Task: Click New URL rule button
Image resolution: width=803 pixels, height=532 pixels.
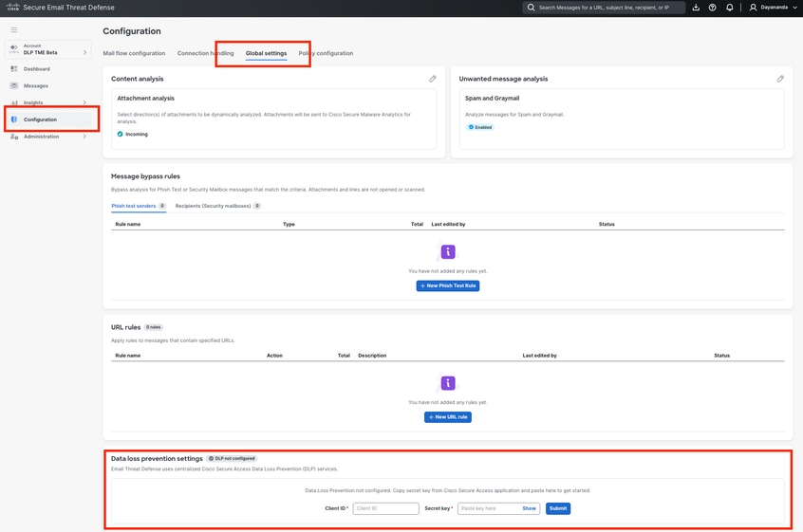Action: 448,417
